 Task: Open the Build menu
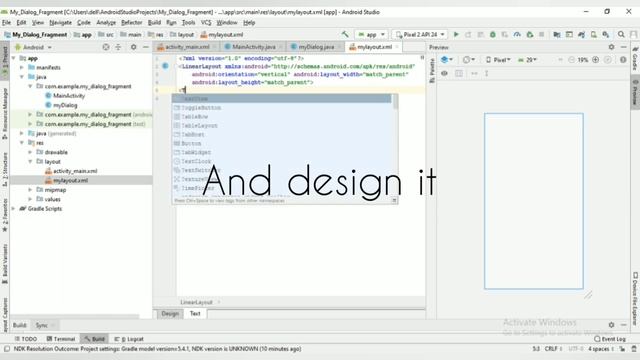click(x=154, y=22)
